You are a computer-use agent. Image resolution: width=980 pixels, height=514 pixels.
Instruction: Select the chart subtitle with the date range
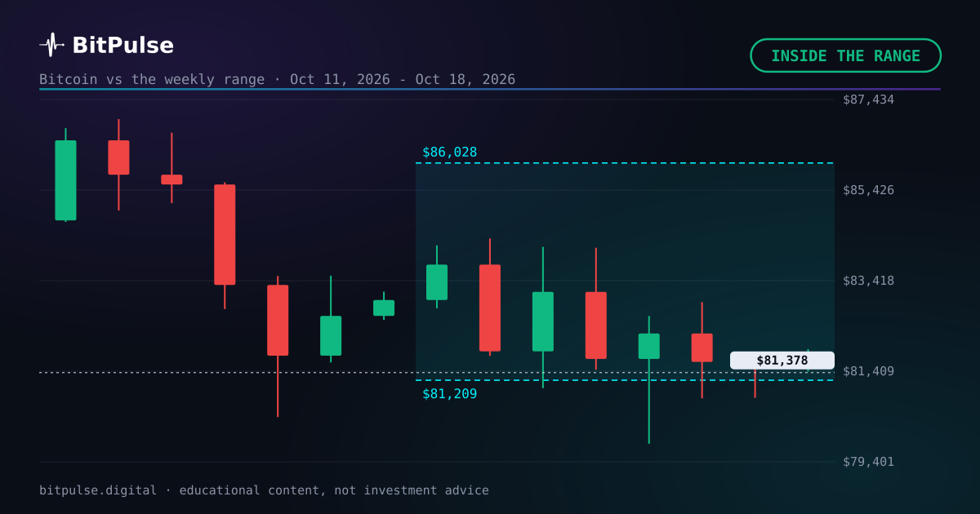click(x=278, y=79)
